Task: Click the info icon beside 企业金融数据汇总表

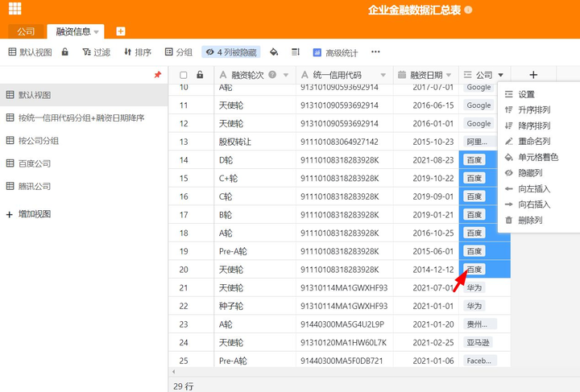Action: pos(468,10)
